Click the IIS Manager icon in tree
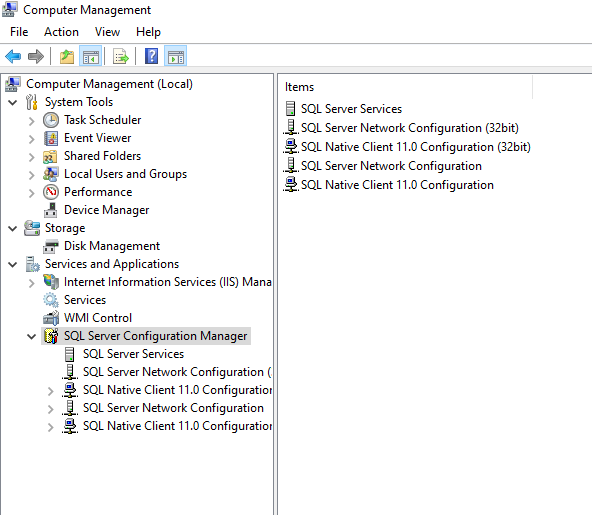592x515 pixels. tap(51, 282)
